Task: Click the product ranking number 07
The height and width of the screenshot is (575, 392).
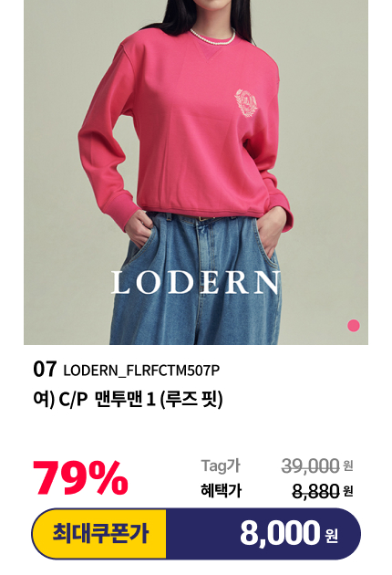Action: tap(45, 370)
